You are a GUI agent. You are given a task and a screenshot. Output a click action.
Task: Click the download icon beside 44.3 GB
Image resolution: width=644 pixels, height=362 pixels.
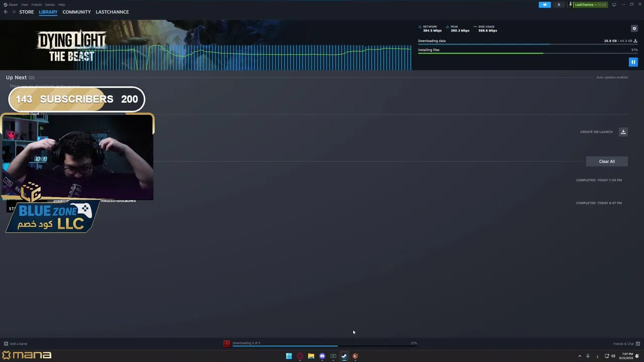(x=635, y=41)
